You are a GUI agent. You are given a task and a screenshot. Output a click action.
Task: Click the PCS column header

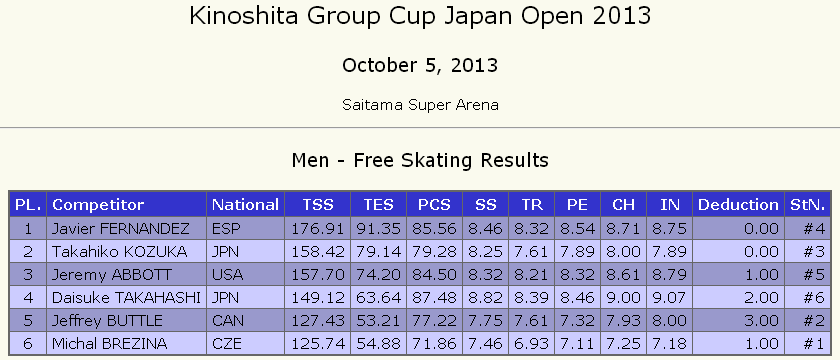coord(434,205)
